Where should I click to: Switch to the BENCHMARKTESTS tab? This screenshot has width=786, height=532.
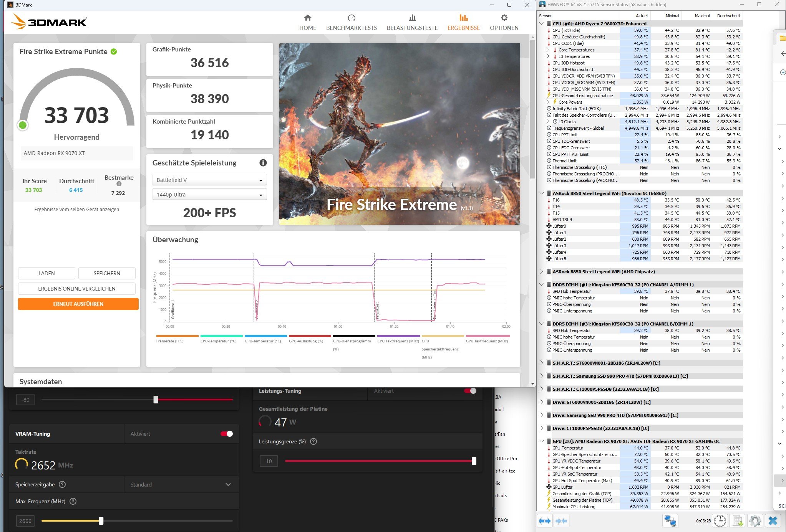[351, 22]
